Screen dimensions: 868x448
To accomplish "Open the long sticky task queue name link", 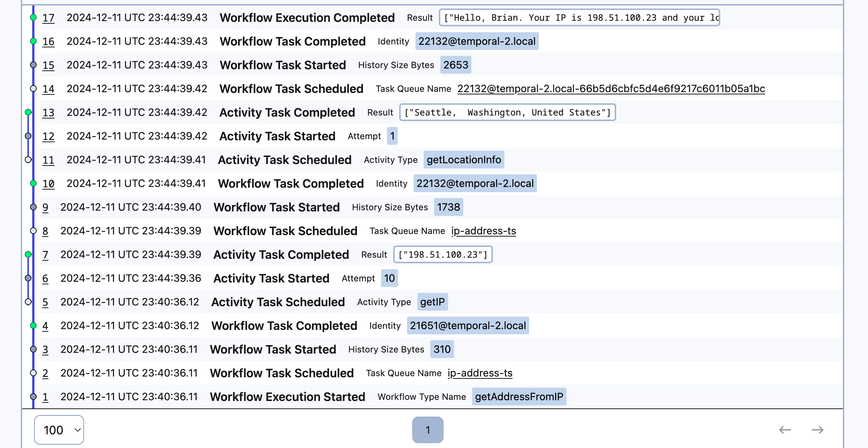I will (x=611, y=88).
